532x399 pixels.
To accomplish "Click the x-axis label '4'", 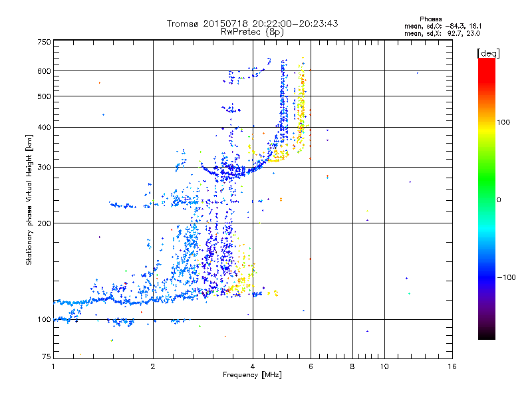I will [x=253, y=366].
